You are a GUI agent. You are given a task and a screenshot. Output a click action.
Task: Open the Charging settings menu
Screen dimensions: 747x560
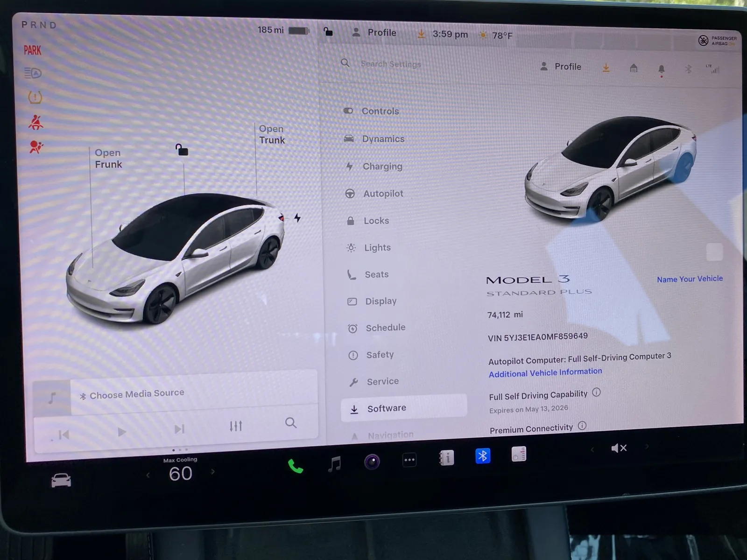382,166
